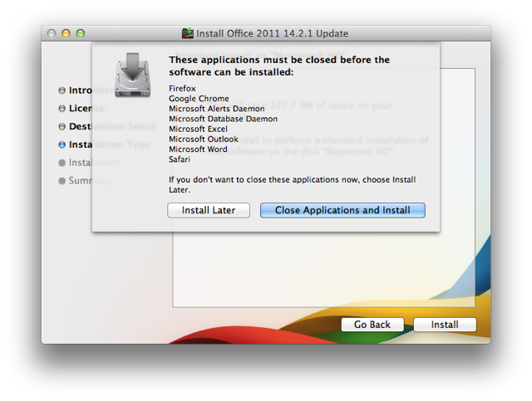Click Microsoft Excel in the list
Screen dimensions: 532x401
tap(198, 130)
